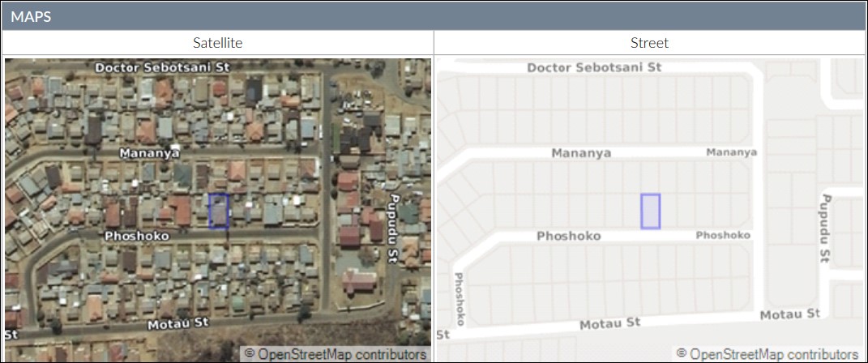Viewport: 868px width, 363px height.
Task: Click the large Mananya label on street map
Action: pos(581,152)
